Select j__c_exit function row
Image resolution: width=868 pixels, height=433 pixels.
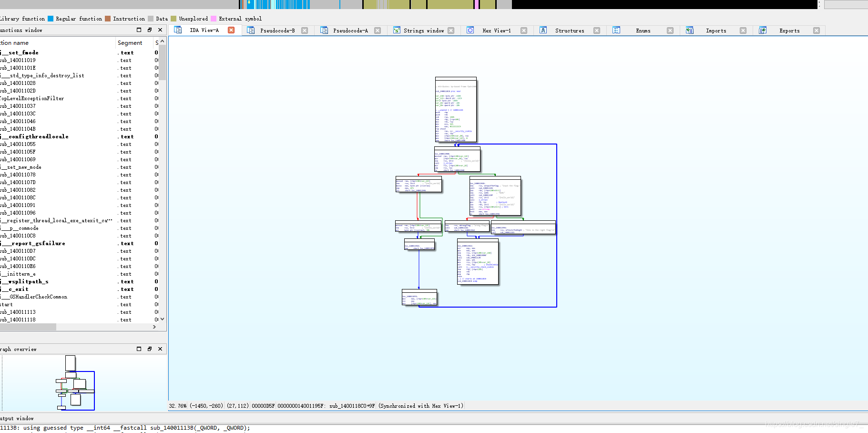coord(79,289)
